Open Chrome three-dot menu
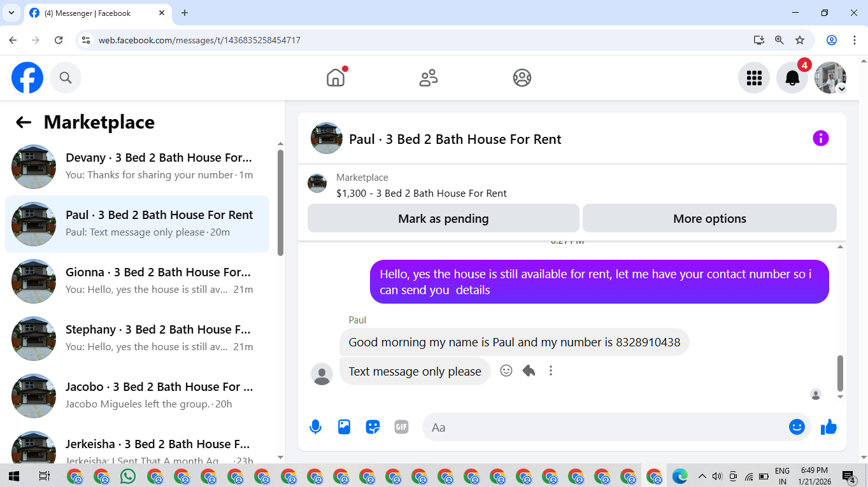 click(x=855, y=40)
